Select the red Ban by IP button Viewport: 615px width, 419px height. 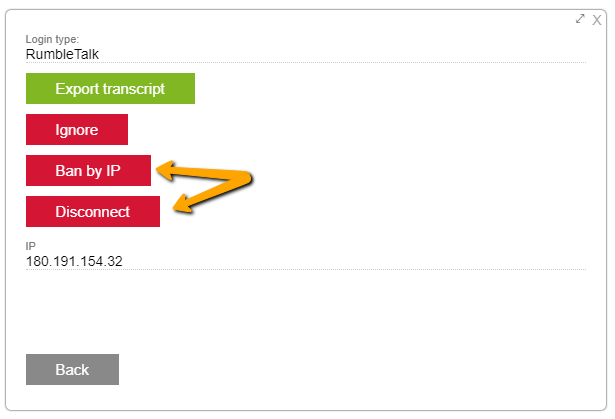tap(88, 170)
